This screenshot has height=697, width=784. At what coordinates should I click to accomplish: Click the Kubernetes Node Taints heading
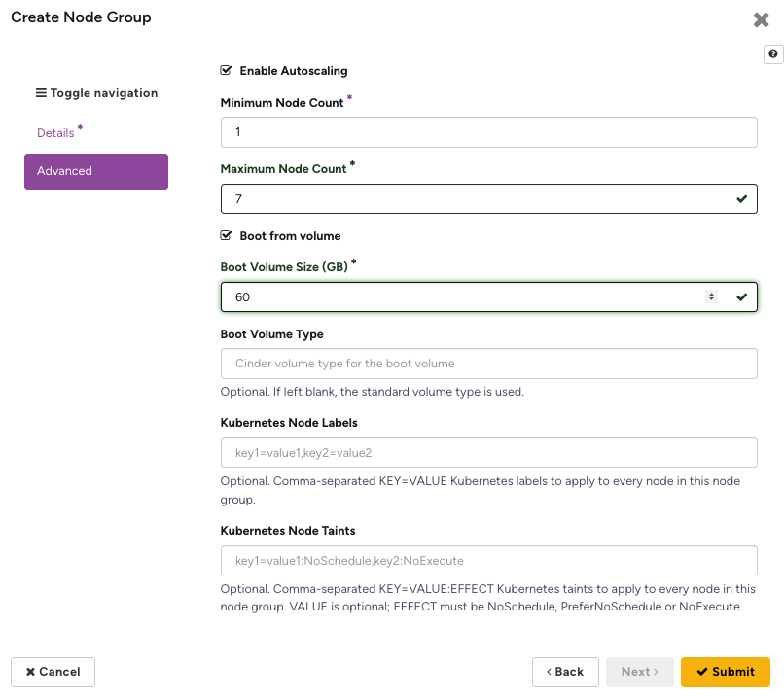click(x=288, y=531)
